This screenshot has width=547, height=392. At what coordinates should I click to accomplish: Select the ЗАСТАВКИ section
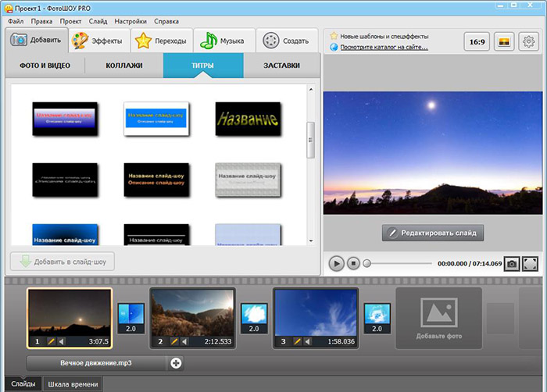pyautogui.click(x=281, y=66)
